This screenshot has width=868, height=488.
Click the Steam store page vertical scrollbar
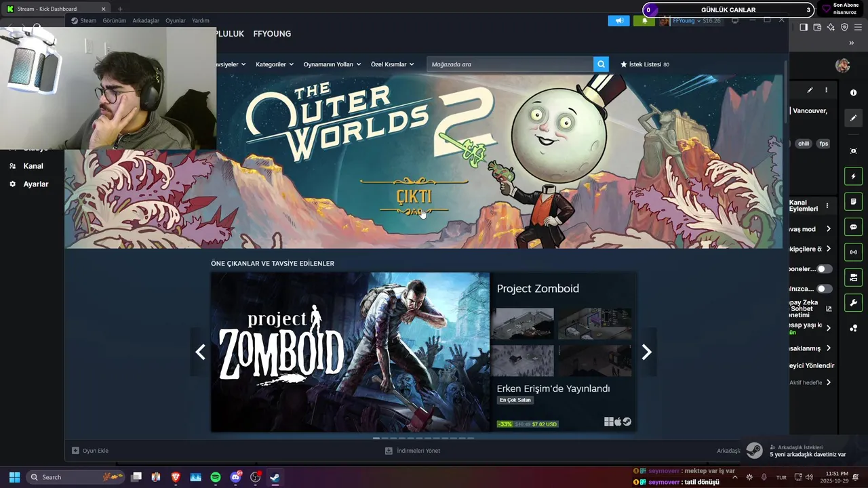pyautogui.click(x=786, y=91)
